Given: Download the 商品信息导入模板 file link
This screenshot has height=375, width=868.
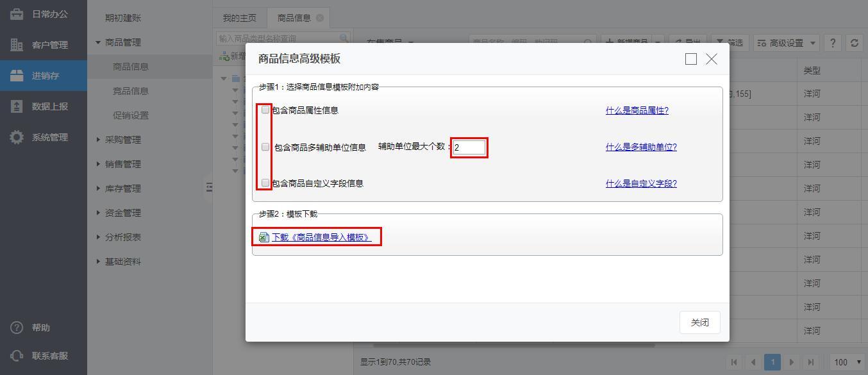Looking at the screenshot, I should pos(321,237).
